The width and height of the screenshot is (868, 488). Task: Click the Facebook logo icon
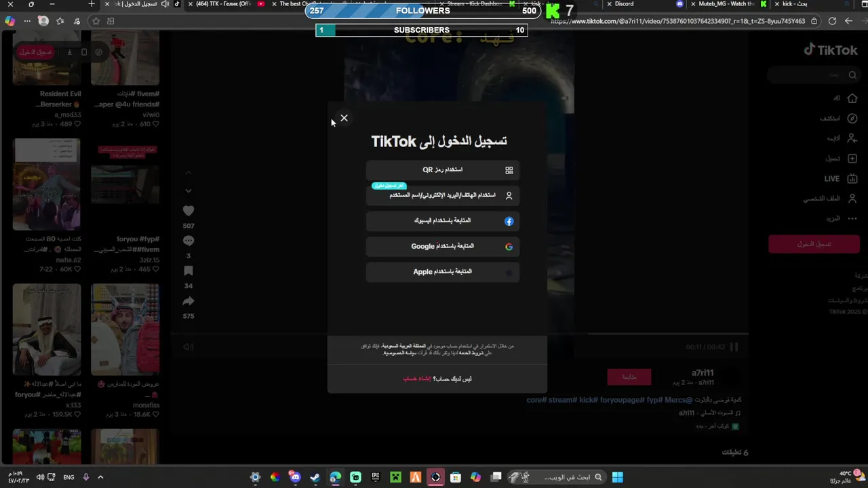coord(509,221)
